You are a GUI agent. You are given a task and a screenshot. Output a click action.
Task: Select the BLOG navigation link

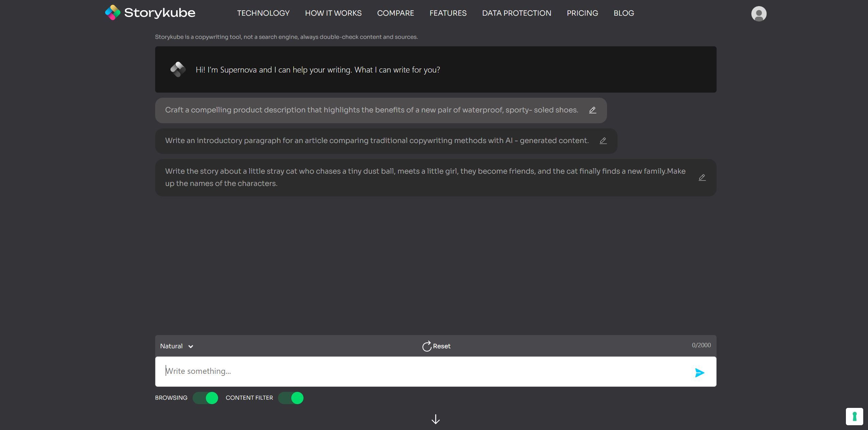tap(624, 13)
